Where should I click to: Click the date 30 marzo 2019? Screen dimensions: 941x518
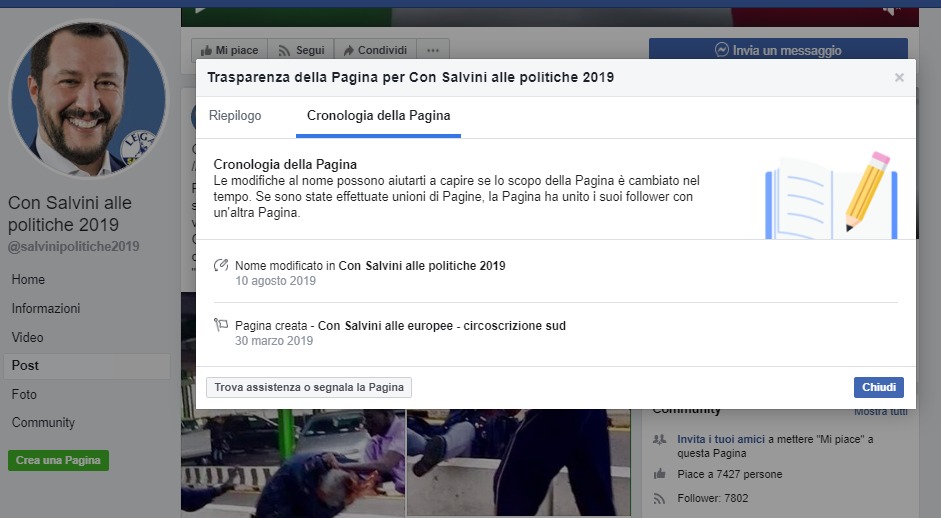tap(274, 341)
